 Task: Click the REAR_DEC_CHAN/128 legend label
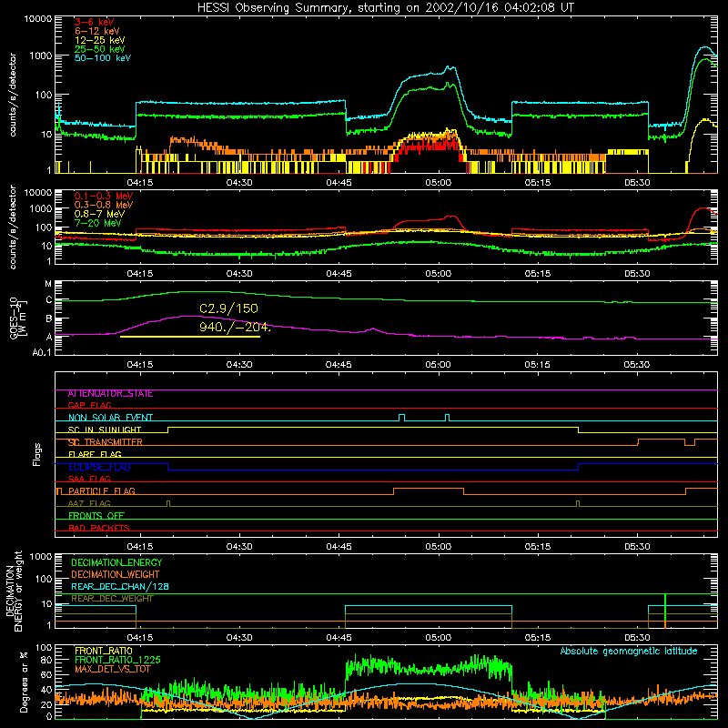[120, 587]
